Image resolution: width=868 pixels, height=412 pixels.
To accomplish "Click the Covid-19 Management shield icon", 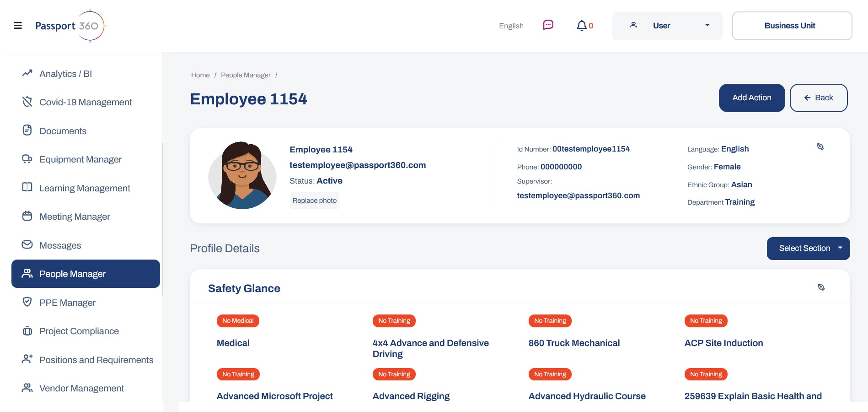I will [27, 102].
